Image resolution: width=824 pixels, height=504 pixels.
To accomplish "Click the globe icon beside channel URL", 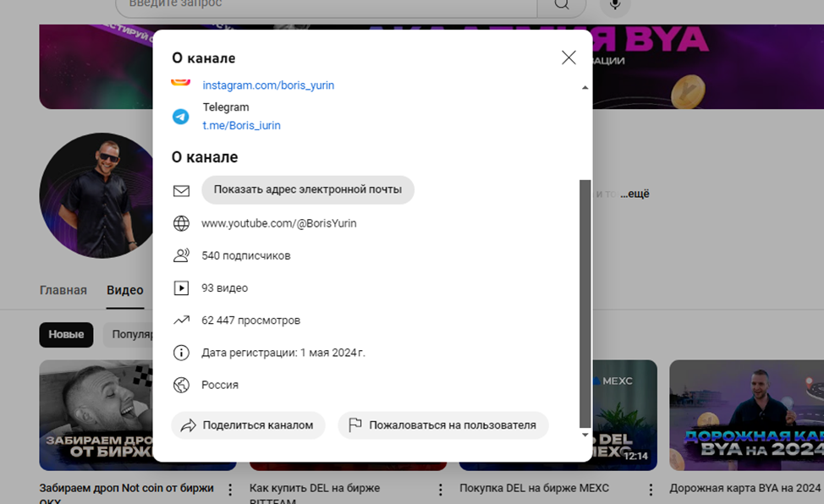I will point(181,223).
